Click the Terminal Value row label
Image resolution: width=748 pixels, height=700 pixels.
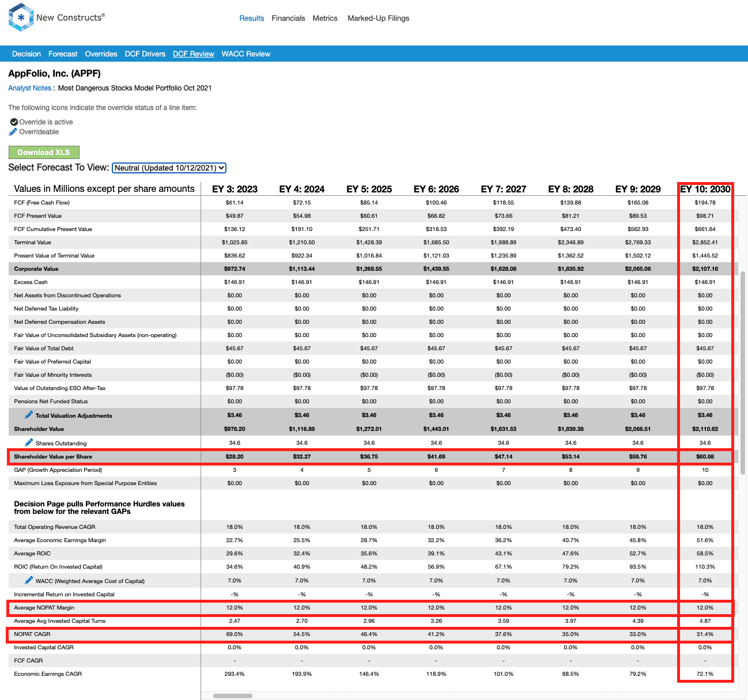click(33, 243)
